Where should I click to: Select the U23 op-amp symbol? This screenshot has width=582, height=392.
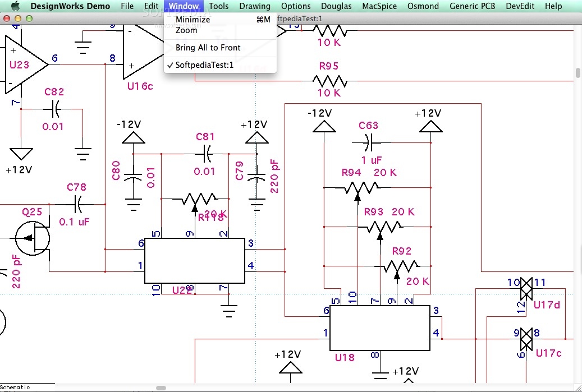tap(26, 65)
